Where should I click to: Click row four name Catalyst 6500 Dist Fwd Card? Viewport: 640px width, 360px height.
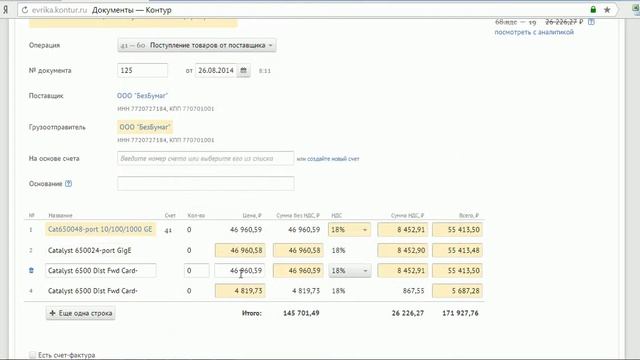[x=93, y=291]
